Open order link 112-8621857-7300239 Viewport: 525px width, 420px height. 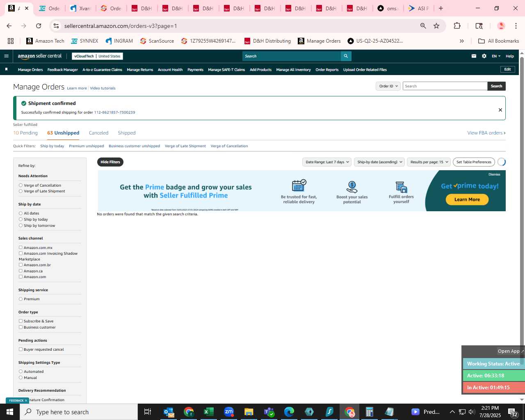(114, 112)
